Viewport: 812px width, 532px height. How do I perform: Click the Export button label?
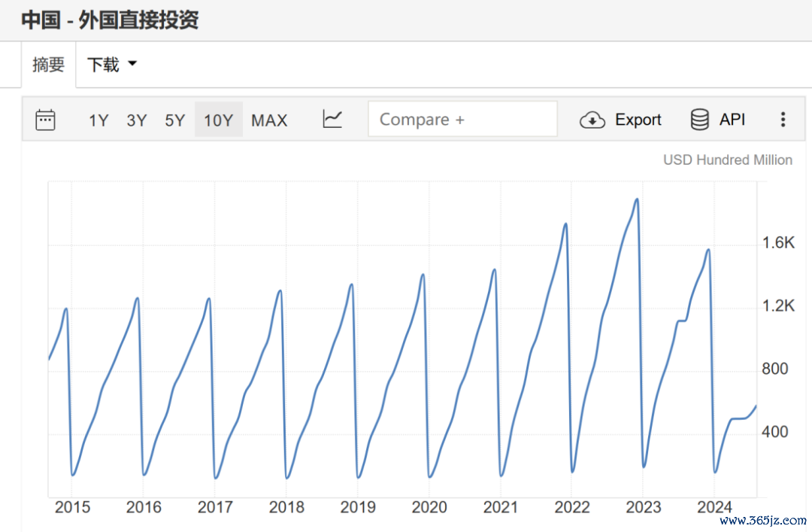click(638, 120)
